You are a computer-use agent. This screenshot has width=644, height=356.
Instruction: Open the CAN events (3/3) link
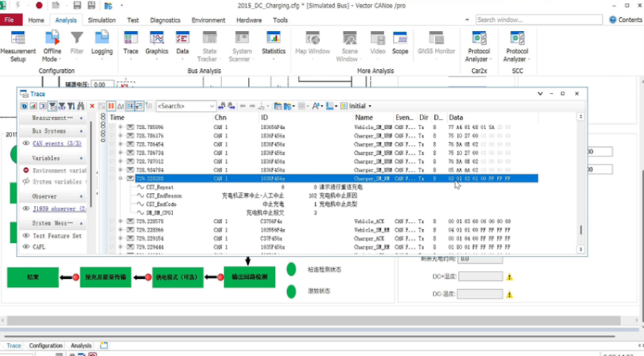(57, 143)
